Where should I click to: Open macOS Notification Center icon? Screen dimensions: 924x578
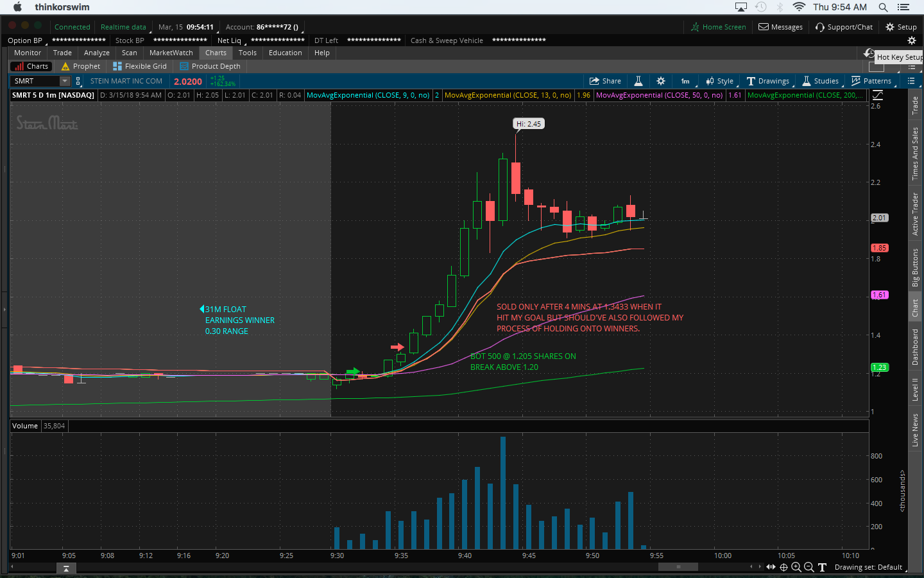coord(903,7)
